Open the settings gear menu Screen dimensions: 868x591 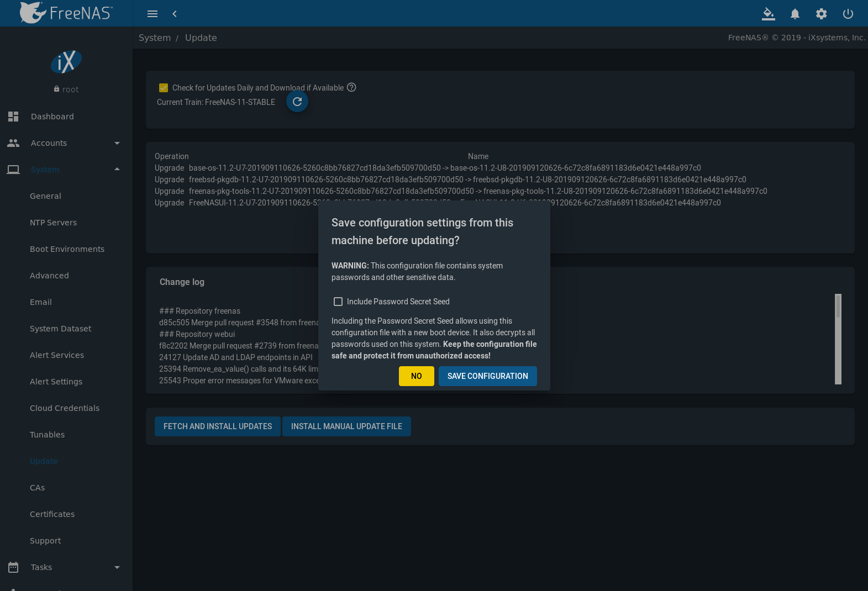tap(822, 14)
